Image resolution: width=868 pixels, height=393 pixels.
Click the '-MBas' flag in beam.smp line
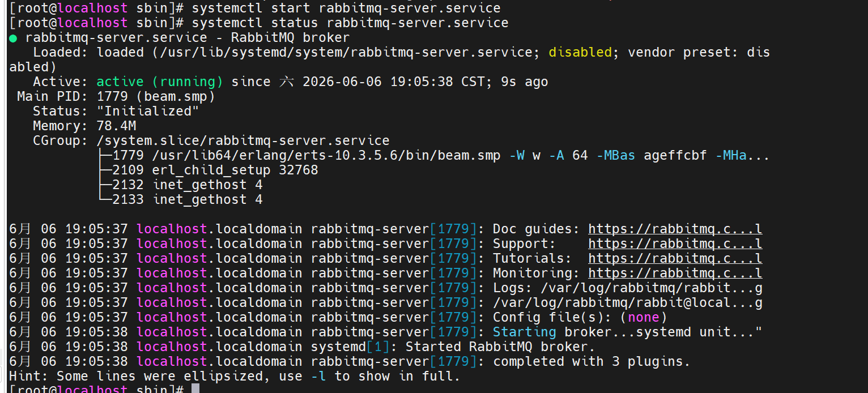pyautogui.click(x=615, y=156)
